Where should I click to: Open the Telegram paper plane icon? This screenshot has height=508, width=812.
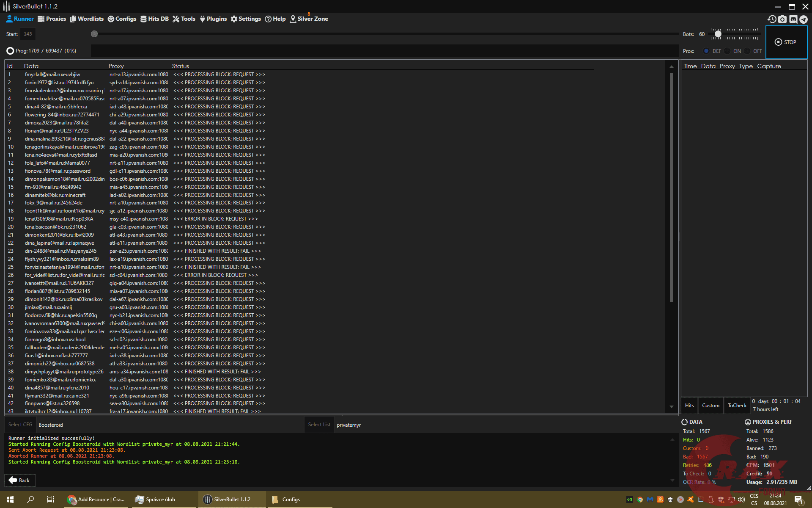[804, 19]
